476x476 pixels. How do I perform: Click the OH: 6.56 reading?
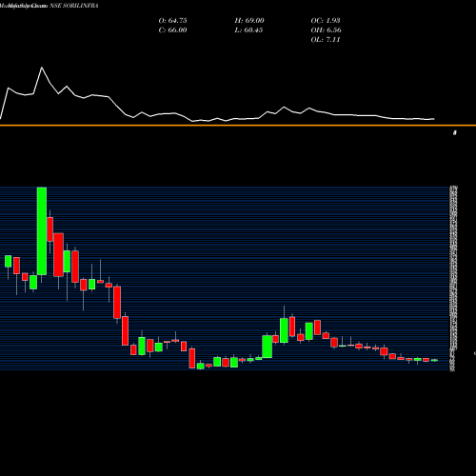point(327,30)
